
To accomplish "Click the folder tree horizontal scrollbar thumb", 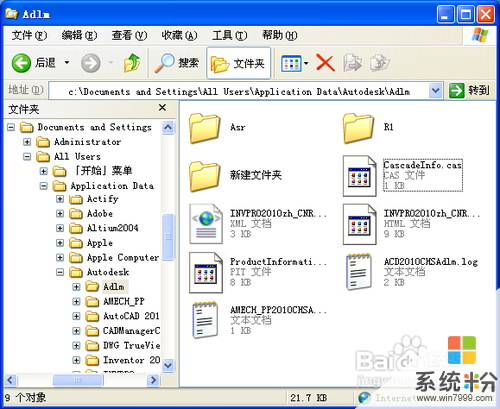I will point(78,380).
